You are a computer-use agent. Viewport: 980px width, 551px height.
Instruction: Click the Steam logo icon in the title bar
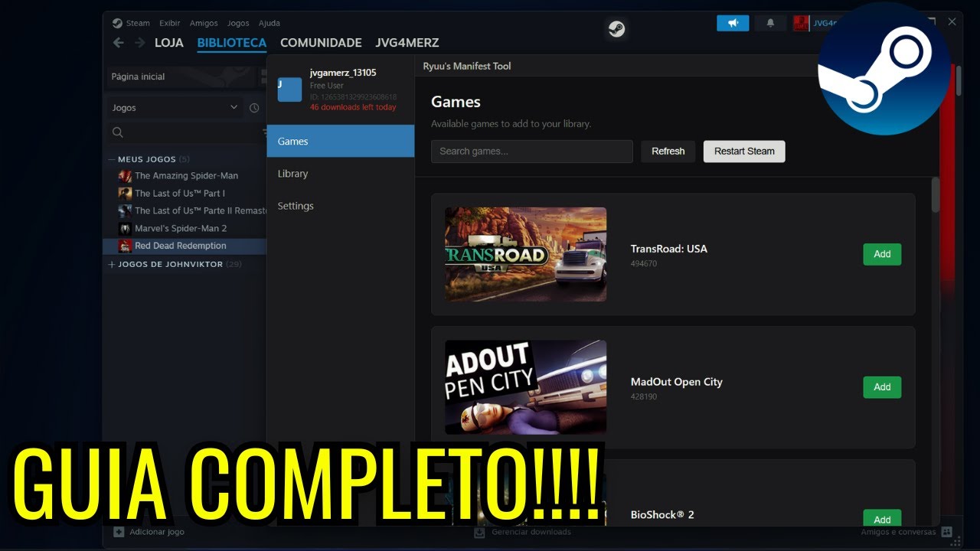coord(117,23)
